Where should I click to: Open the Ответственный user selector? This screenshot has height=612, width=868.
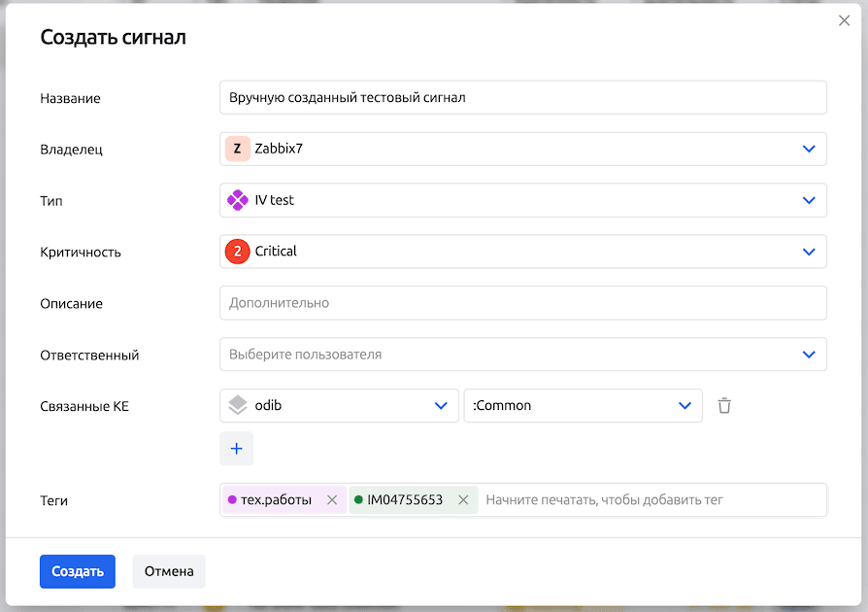(x=522, y=355)
